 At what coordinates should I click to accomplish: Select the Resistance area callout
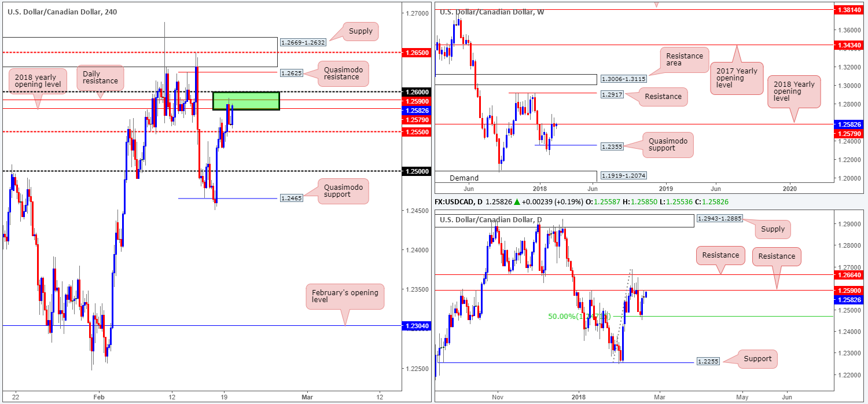point(685,60)
